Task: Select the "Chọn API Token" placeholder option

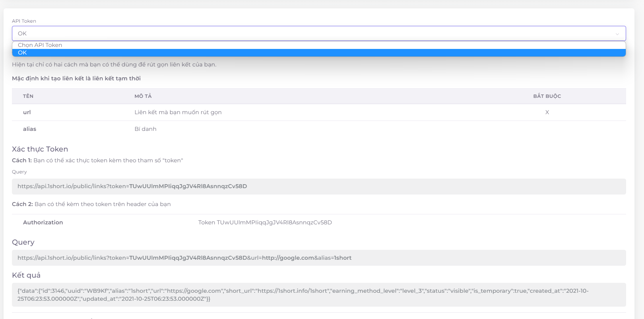Action: tap(40, 45)
